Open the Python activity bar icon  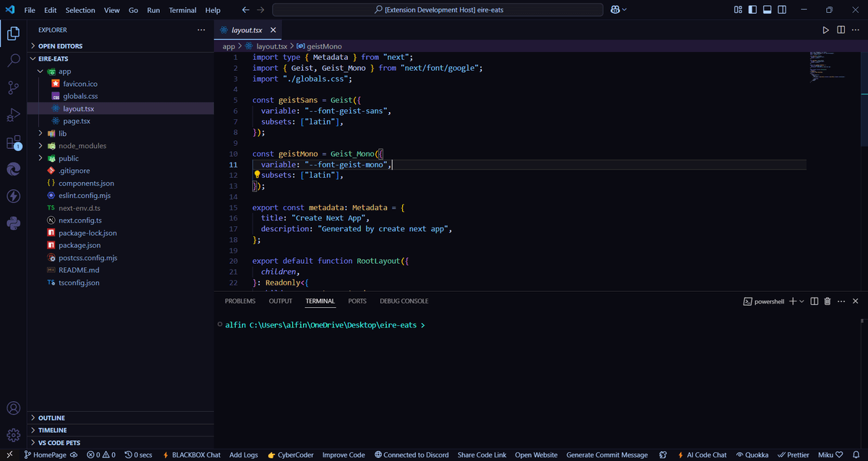[13, 223]
